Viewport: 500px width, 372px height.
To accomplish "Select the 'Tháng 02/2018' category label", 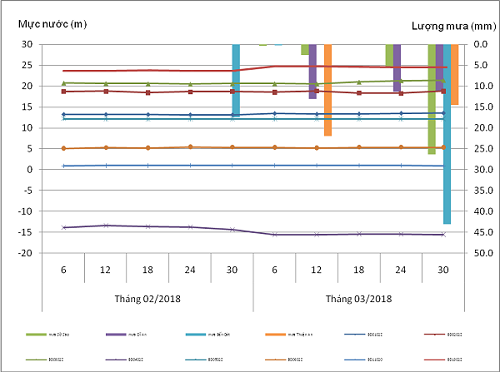I will pos(147,298).
